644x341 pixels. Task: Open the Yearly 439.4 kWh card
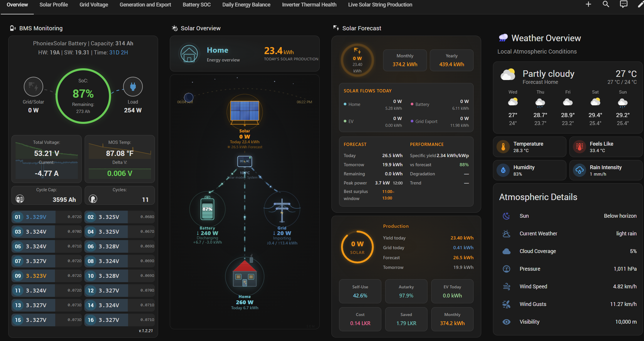tap(452, 60)
